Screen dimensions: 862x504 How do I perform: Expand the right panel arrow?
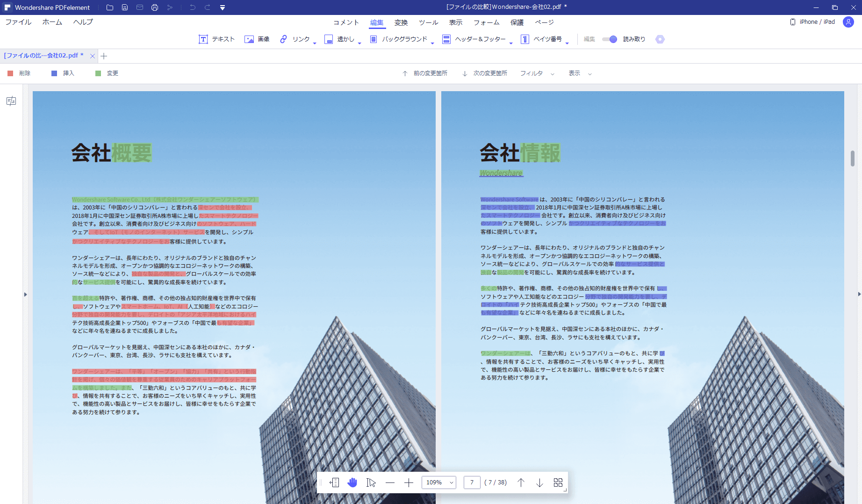(859, 295)
